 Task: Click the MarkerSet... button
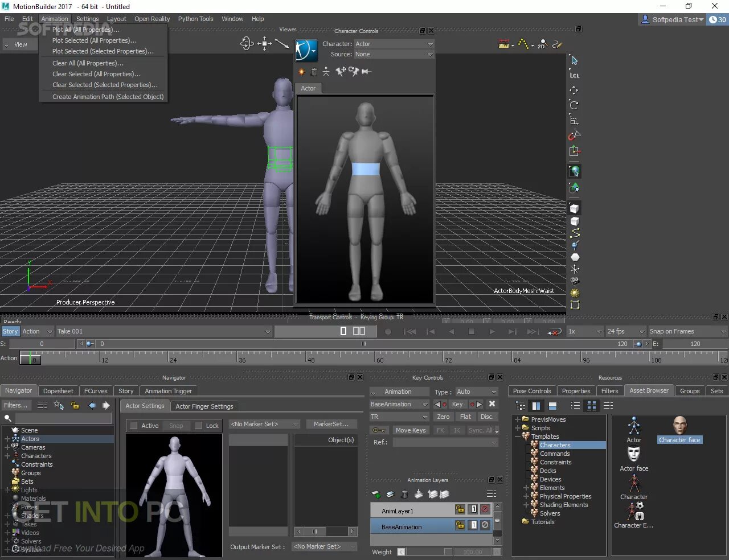pos(331,424)
